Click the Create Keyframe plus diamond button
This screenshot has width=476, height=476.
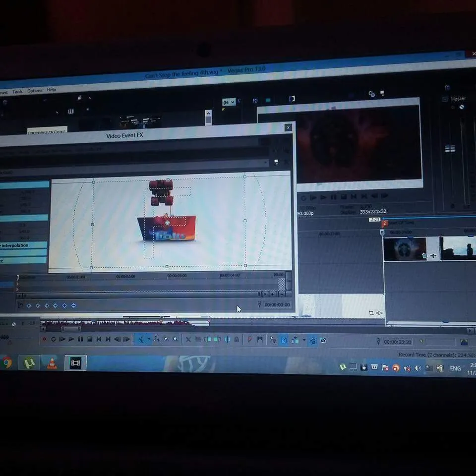64,306
